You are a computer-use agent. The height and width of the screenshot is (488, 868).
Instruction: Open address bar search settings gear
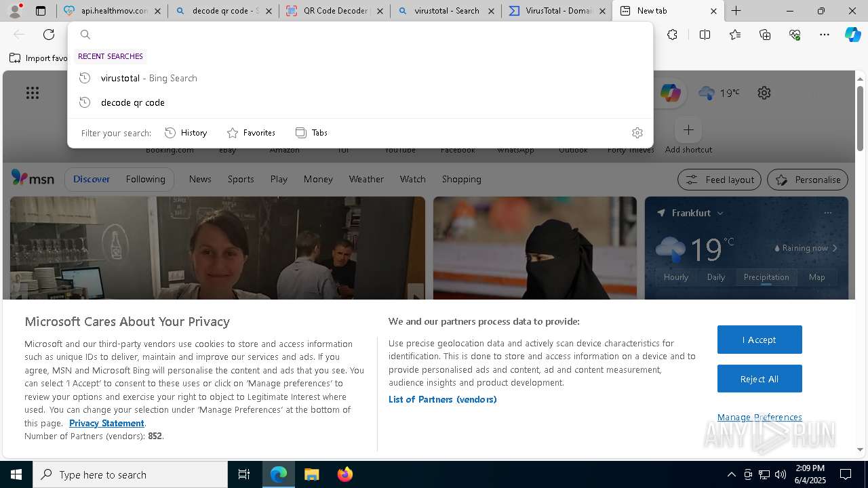tap(637, 133)
